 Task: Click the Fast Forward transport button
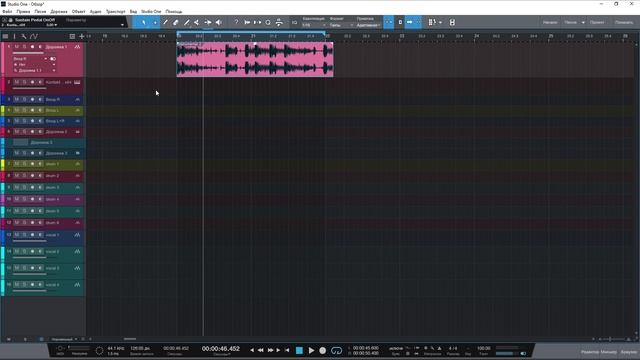270,350
